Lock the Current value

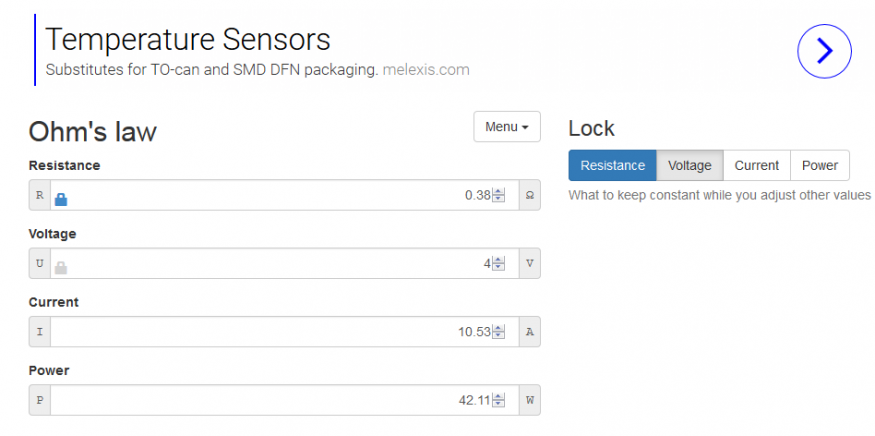tap(756, 166)
